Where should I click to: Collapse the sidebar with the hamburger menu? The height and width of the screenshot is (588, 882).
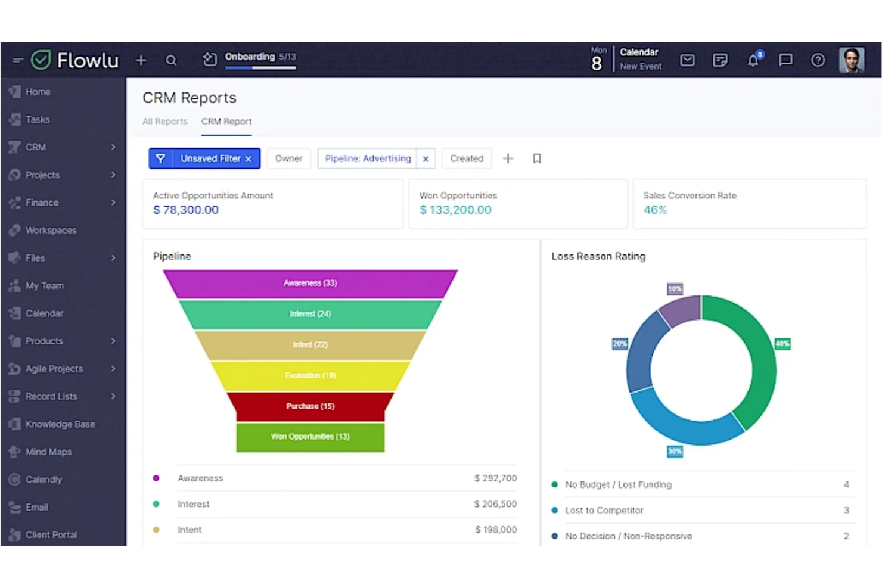tap(17, 60)
